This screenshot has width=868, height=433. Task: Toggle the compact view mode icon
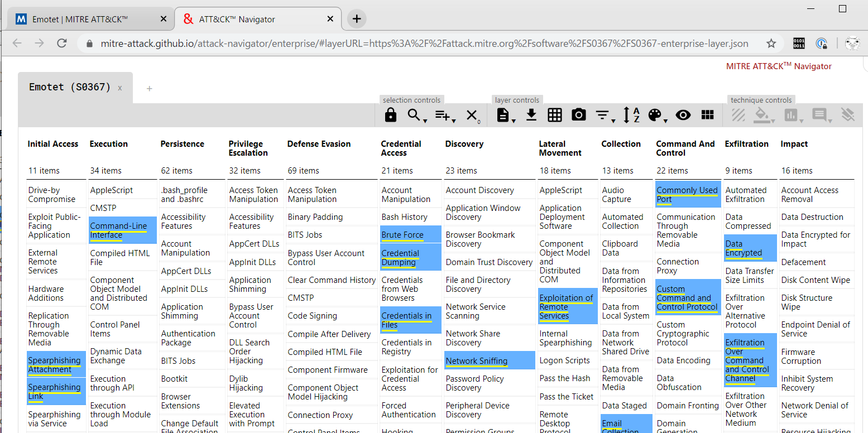707,115
